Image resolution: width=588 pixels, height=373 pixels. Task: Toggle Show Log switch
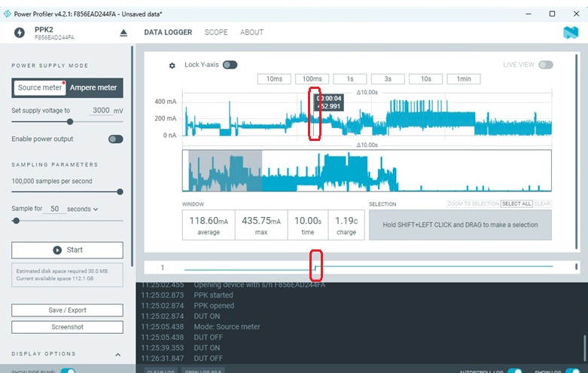pyautogui.click(x=572, y=371)
